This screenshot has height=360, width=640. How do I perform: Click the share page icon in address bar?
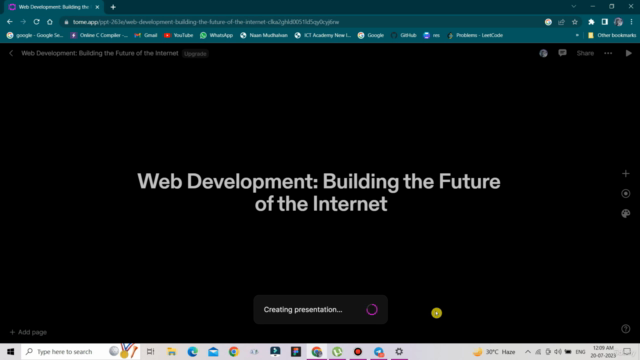[x=561, y=22]
